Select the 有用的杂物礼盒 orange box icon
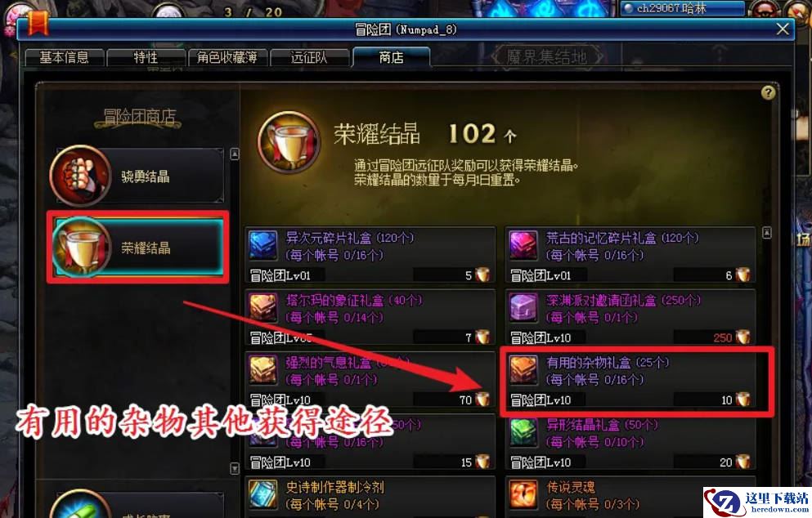 (523, 369)
